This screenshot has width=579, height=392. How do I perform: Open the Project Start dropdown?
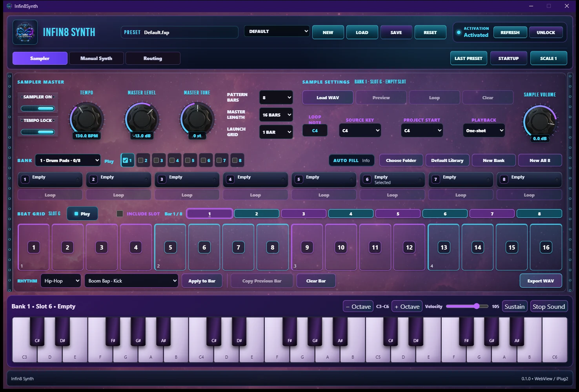pos(422,130)
